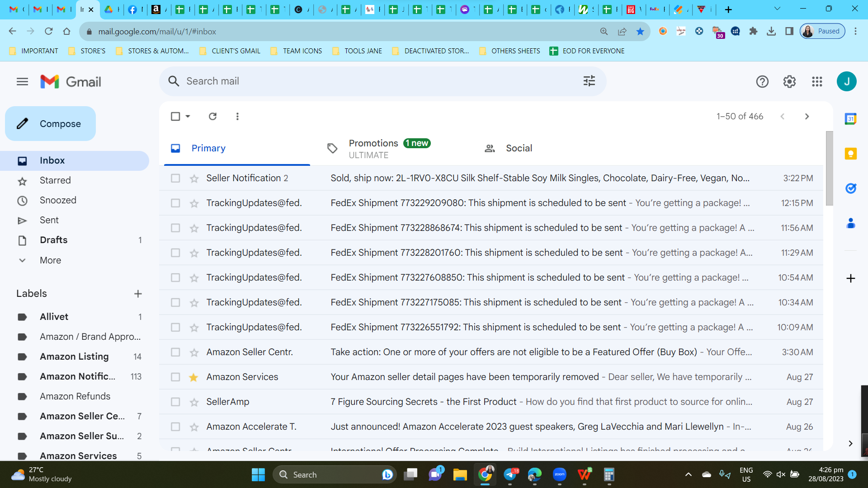The height and width of the screenshot is (488, 868).
Task: Open Windows Start menu
Action: pos(258,474)
